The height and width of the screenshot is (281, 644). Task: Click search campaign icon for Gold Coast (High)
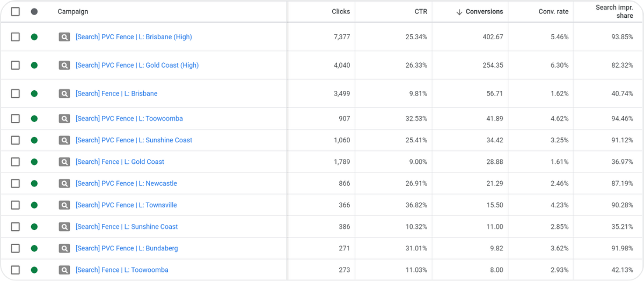pyautogui.click(x=64, y=66)
